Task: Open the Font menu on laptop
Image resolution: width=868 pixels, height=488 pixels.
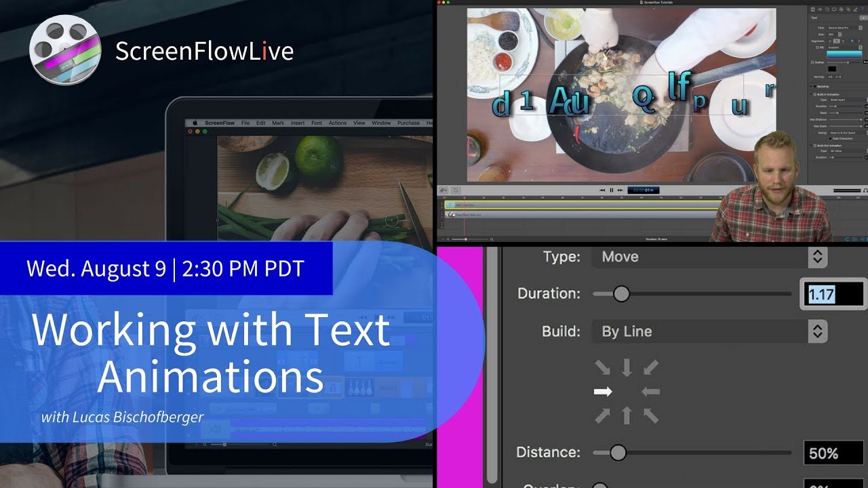Action: (317, 123)
